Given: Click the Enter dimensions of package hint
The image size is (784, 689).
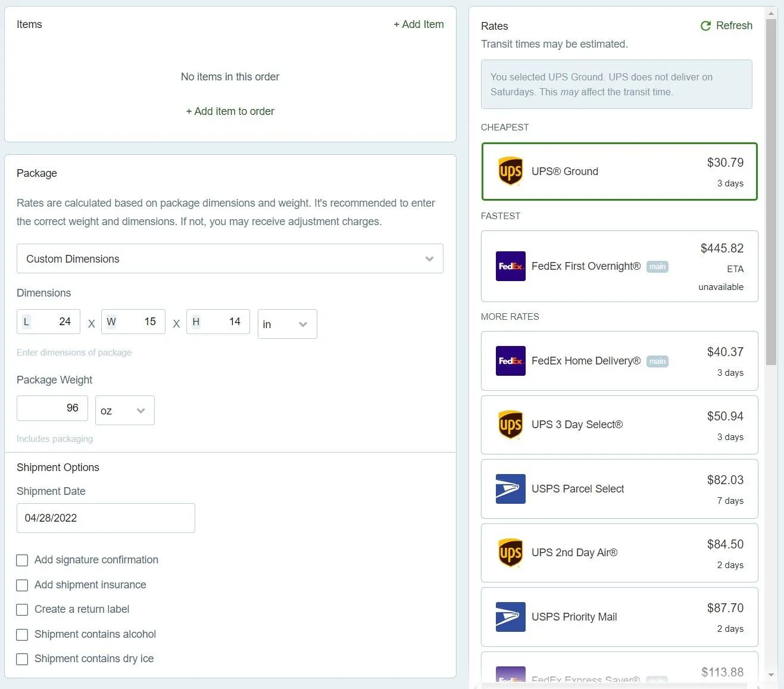Looking at the screenshot, I should click(74, 353).
